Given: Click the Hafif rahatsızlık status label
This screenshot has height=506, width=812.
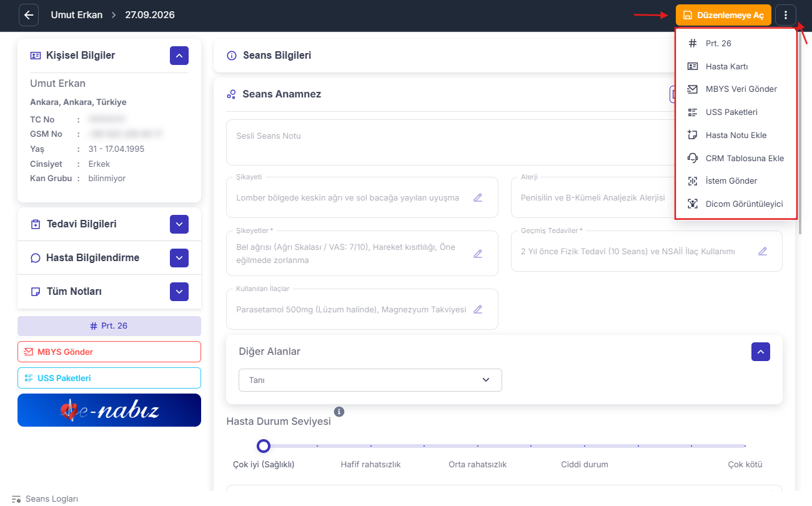Looking at the screenshot, I should [x=371, y=465].
